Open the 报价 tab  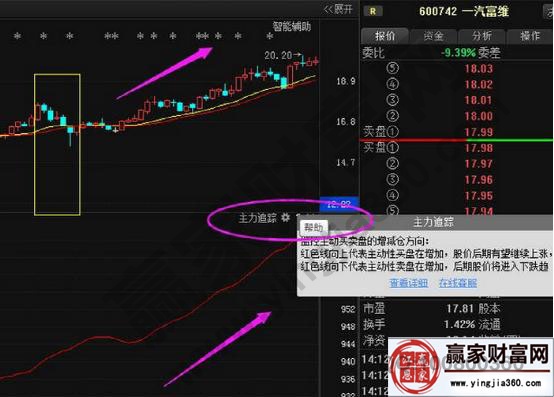pyautogui.click(x=385, y=36)
